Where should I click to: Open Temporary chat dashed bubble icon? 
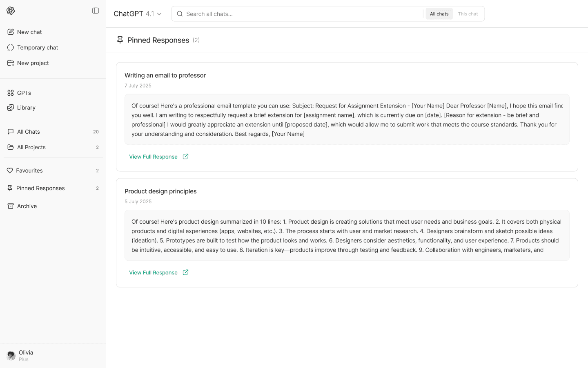11,47
